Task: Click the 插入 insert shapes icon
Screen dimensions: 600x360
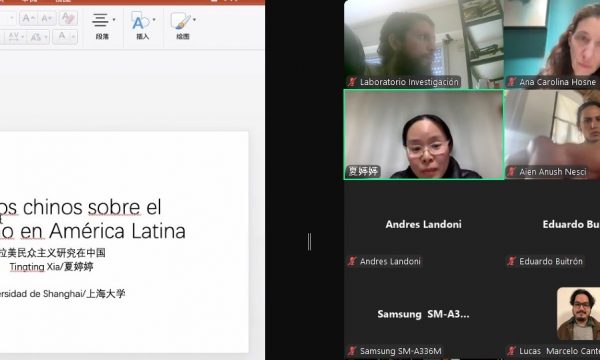Action: point(140,20)
